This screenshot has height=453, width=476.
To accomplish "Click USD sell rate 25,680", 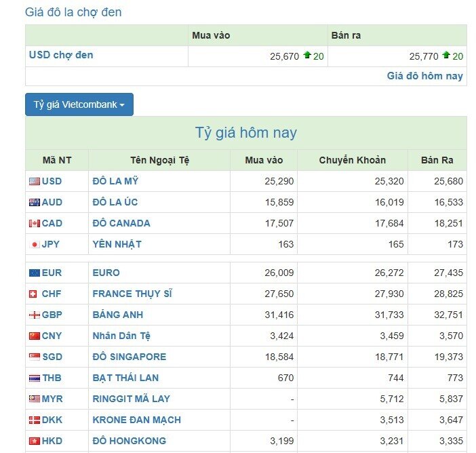I will [x=448, y=181].
